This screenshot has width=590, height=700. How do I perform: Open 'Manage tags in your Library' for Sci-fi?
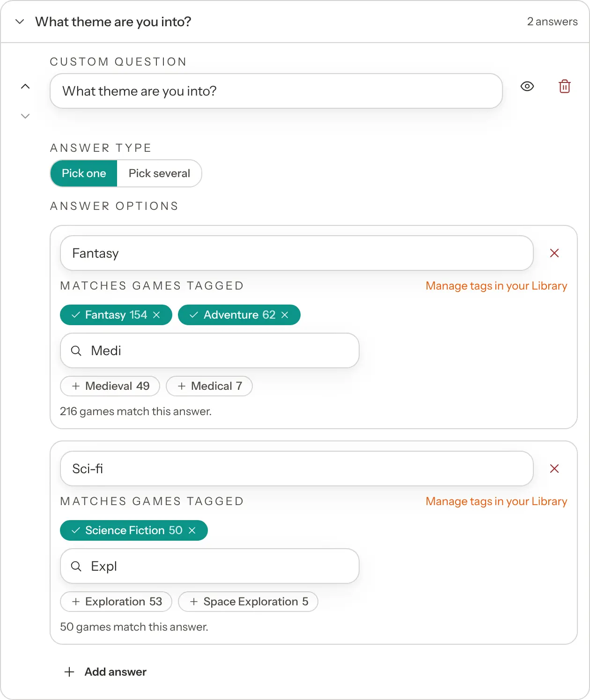point(496,501)
